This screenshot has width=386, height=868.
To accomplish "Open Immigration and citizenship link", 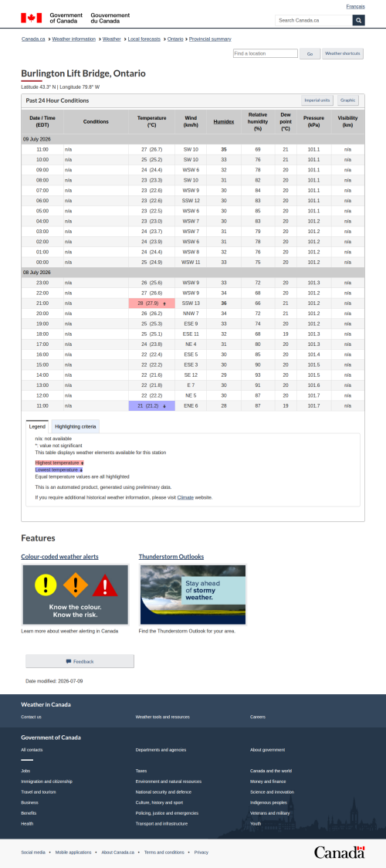I will tap(46, 782).
